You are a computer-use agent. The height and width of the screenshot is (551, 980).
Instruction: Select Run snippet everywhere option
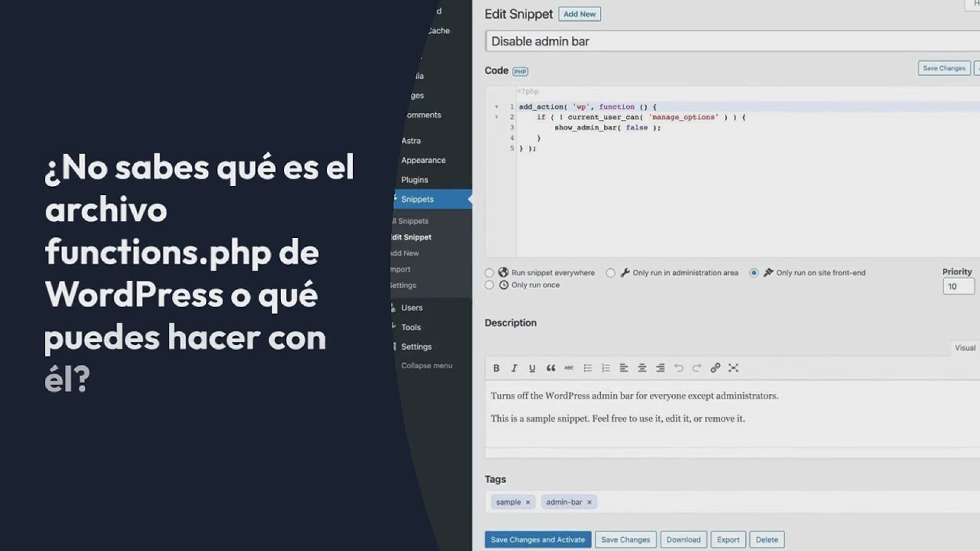489,273
